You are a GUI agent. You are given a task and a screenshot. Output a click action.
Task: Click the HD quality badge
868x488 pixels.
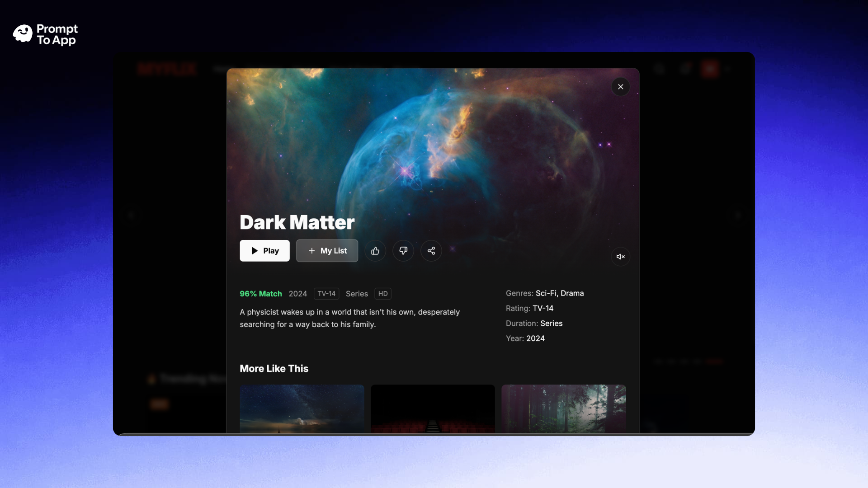pyautogui.click(x=382, y=293)
